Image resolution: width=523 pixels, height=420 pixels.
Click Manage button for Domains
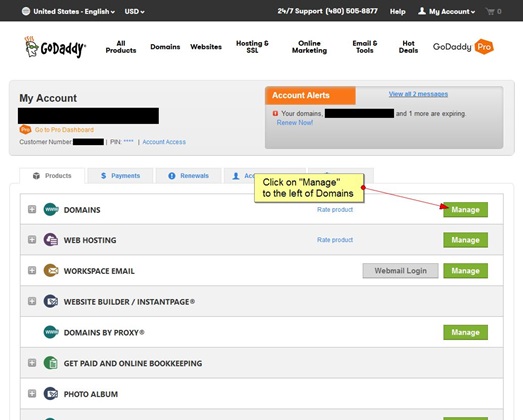[466, 210]
